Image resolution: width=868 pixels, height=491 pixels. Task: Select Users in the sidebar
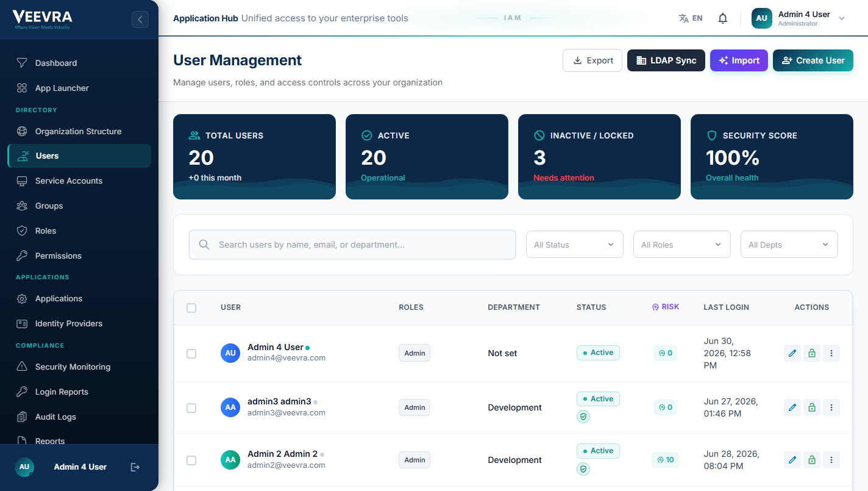79,156
